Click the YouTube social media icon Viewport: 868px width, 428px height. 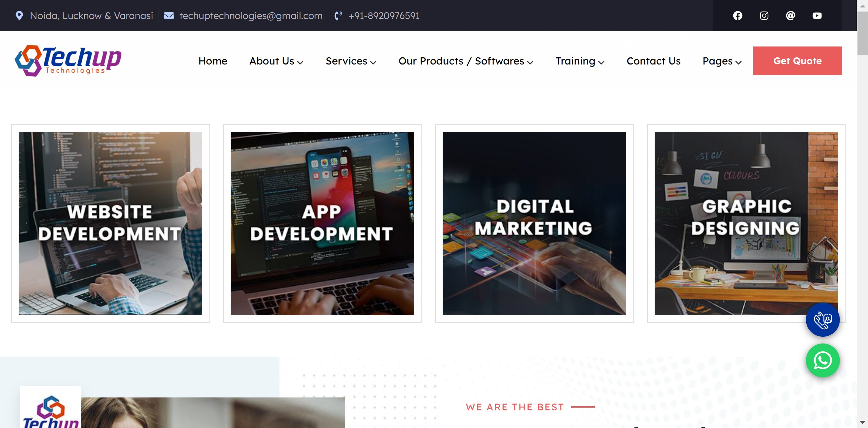click(816, 15)
